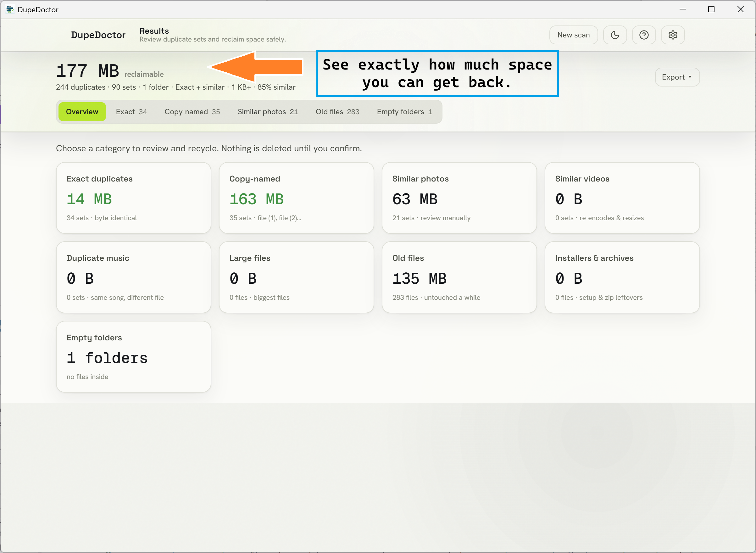Image resolution: width=756 pixels, height=553 pixels.
Task: Expand the Export dropdown
Action: pos(677,77)
